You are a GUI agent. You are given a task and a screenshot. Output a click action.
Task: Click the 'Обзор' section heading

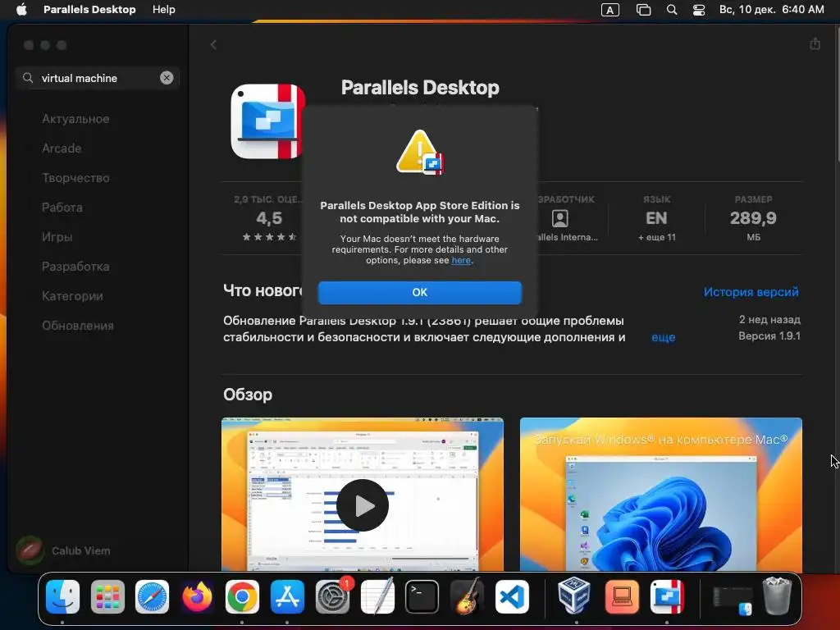click(248, 395)
